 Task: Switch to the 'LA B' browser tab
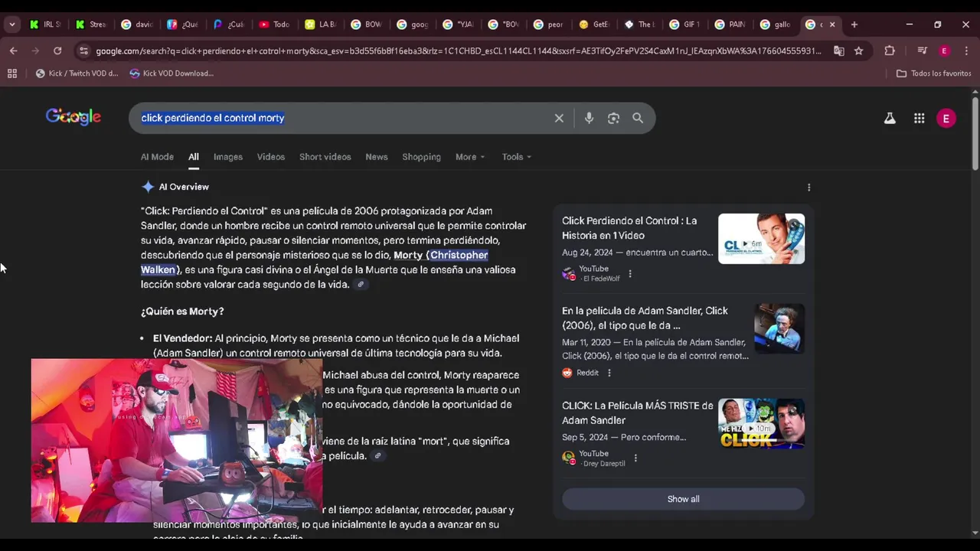point(321,24)
